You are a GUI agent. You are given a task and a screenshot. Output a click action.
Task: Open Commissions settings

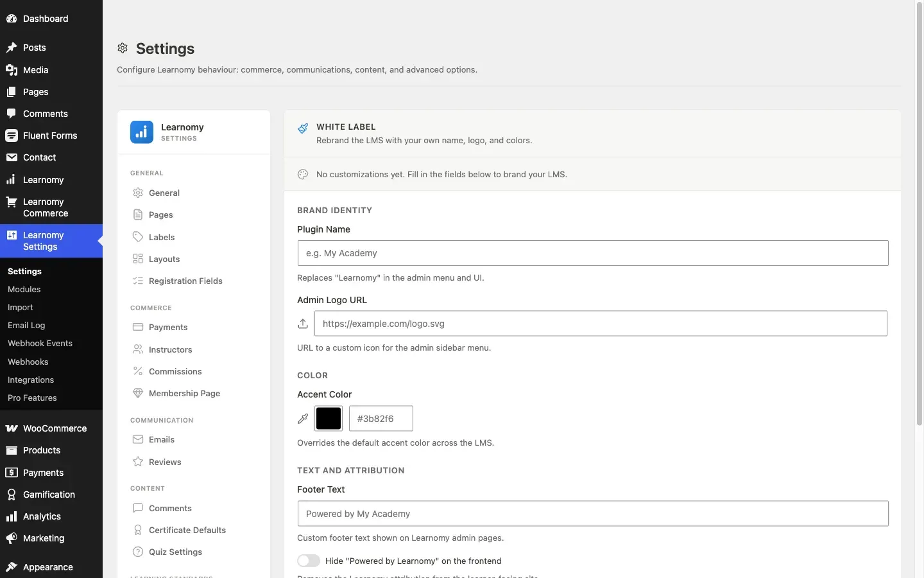(194, 371)
